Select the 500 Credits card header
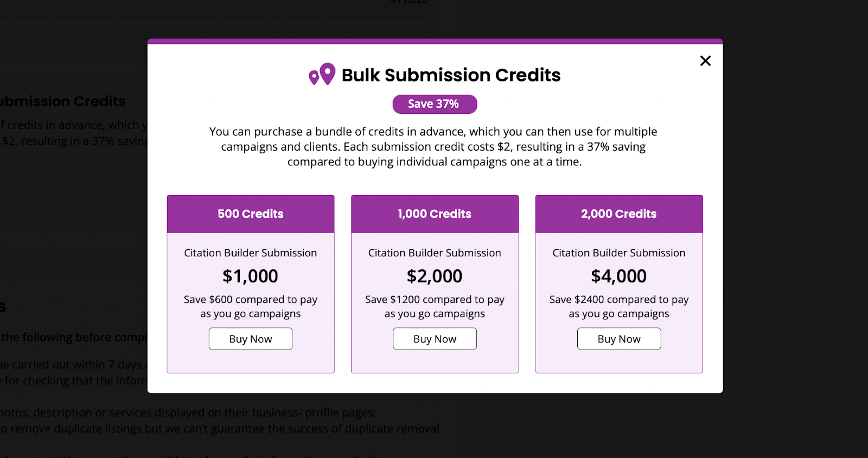This screenshot has width=868, height=458. click(x=251, y=214)
